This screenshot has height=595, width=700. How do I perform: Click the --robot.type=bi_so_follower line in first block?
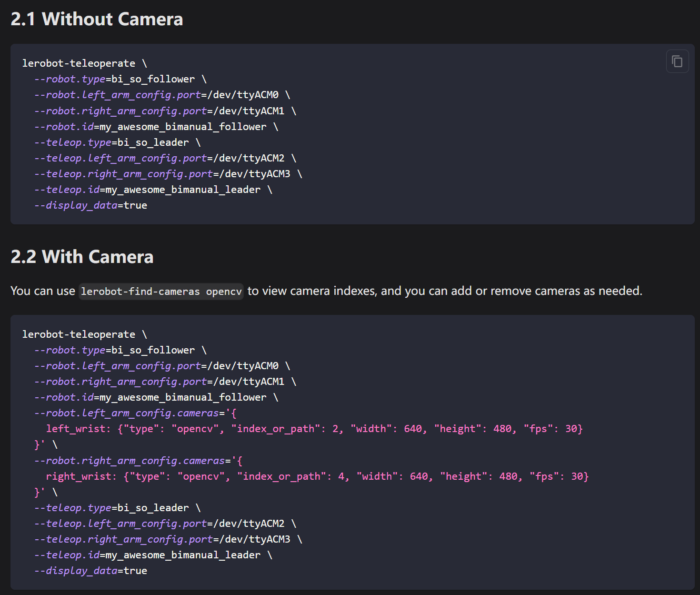[114, 79]
